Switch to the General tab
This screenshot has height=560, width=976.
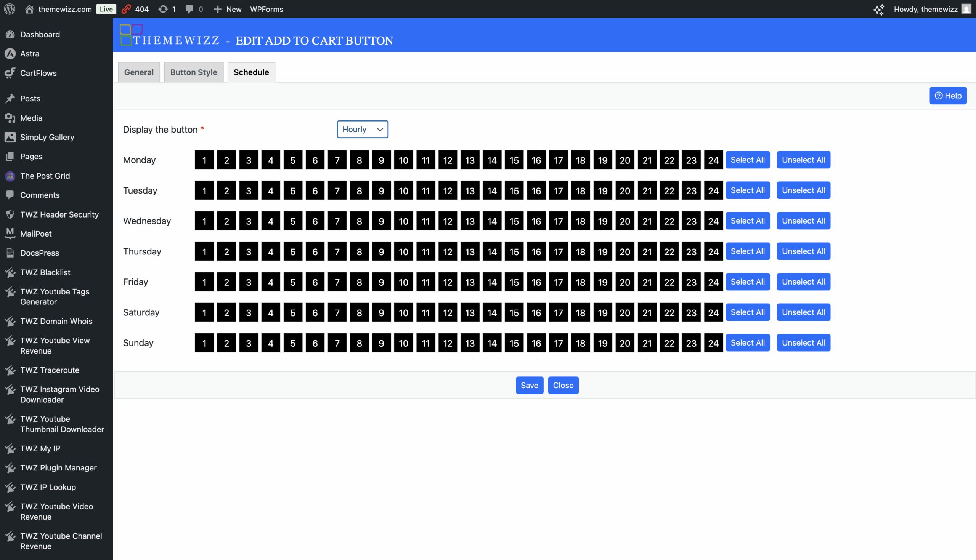point(138,72)
